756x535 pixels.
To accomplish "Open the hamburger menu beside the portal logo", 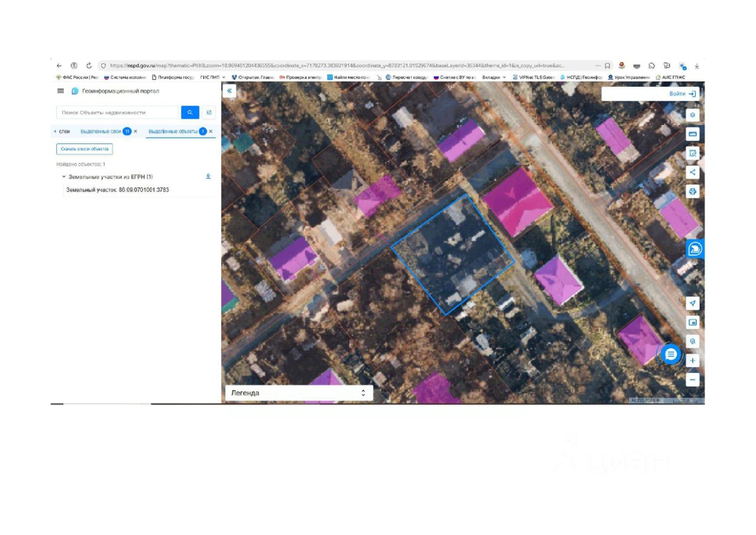I will tap(60, 91).
